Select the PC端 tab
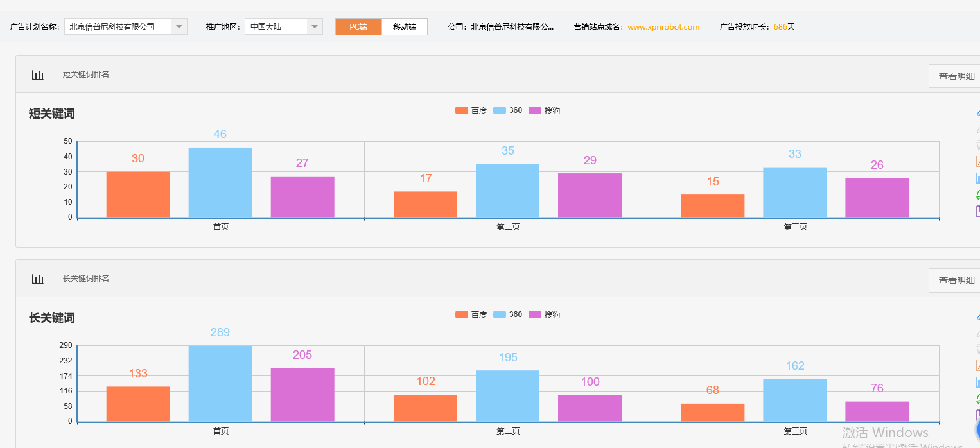980x448 pixels. pos(358,26)
